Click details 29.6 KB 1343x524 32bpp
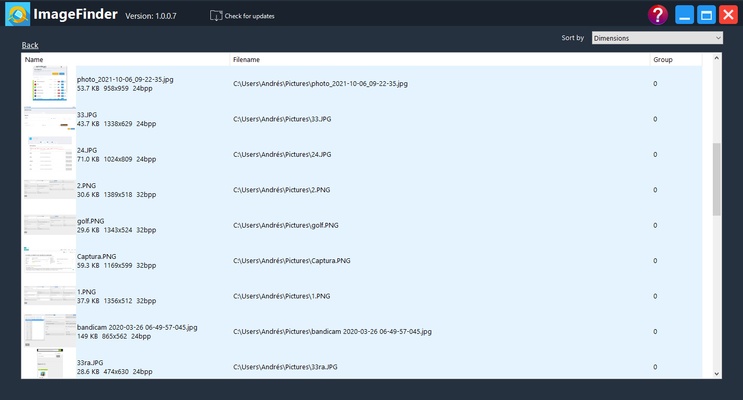 116,230
